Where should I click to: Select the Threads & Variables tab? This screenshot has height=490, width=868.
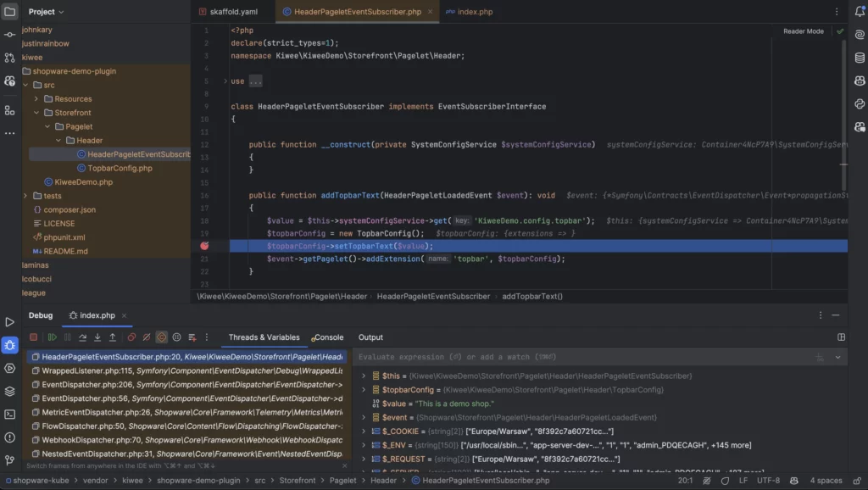pos(264,337)
